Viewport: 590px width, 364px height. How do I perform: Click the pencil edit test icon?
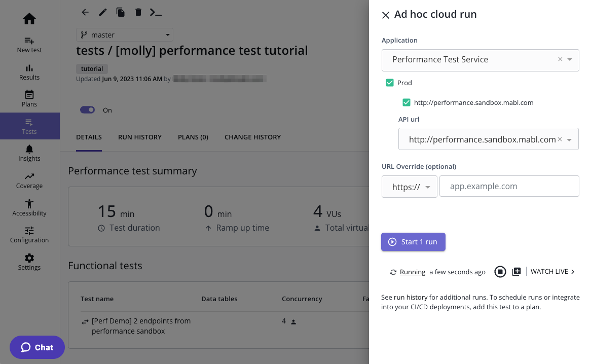tap(103, 12)
